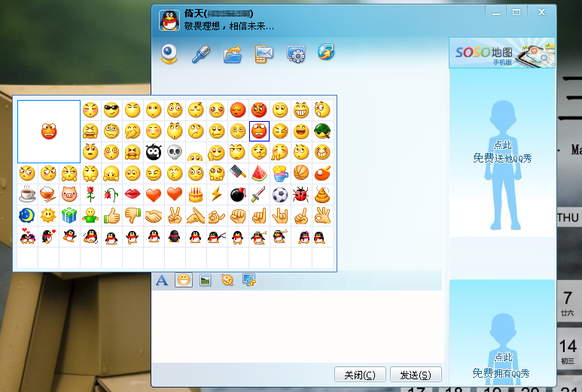
Task: Select the crescent moon emoticon
Action: click(x=27, y=215)
